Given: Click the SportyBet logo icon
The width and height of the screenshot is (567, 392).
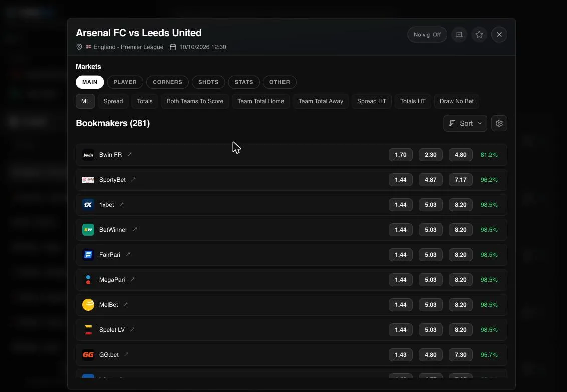Looking at the screenshot, I should pyautogui.click(x=88, y=180).
